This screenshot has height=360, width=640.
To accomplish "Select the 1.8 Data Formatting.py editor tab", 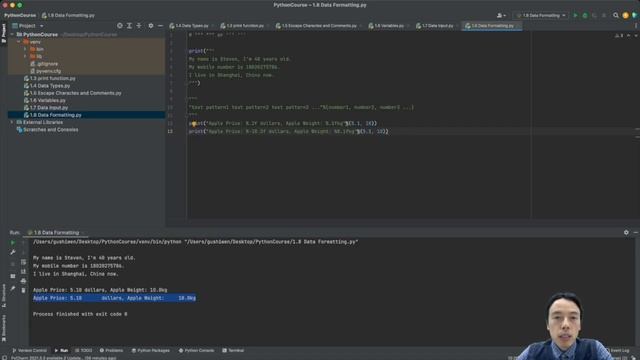I will coord(492,26).
